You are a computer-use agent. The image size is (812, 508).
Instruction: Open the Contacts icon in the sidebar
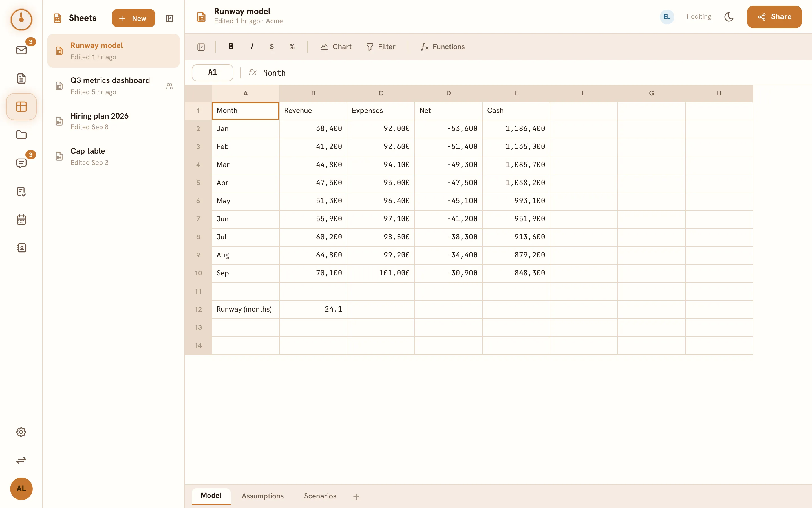pyautogui.click(x=21, y=248)
